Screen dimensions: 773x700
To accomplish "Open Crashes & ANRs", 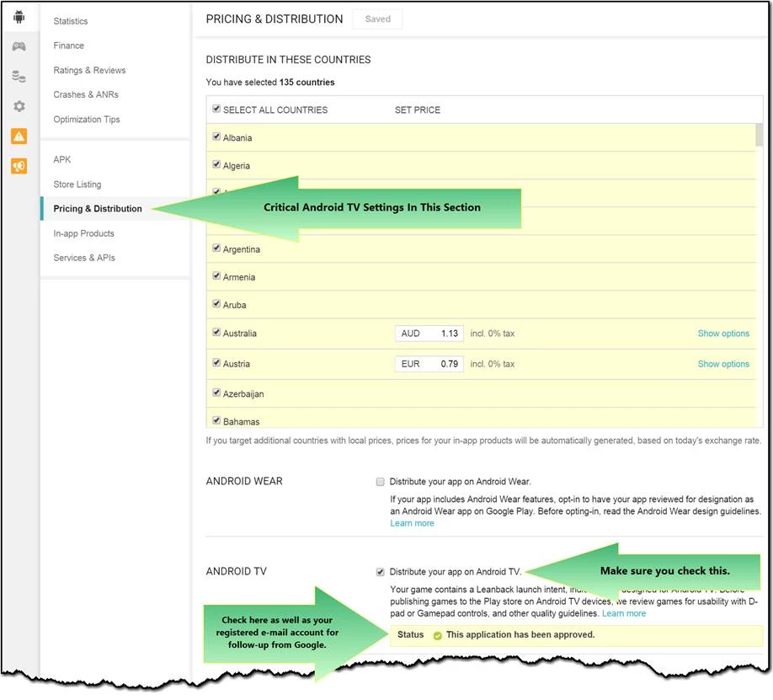I will click(86, 94).
